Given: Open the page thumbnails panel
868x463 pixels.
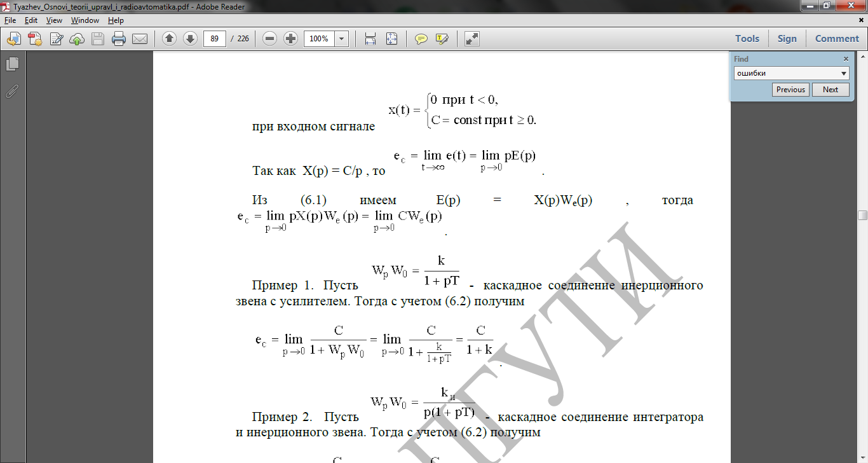Looking at the screenshot, I should (x=12, y=64).
